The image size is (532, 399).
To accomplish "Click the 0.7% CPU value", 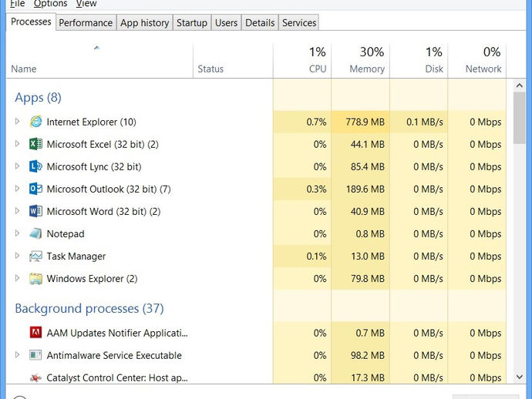I will pyautogui.click(x=316, y=122).
